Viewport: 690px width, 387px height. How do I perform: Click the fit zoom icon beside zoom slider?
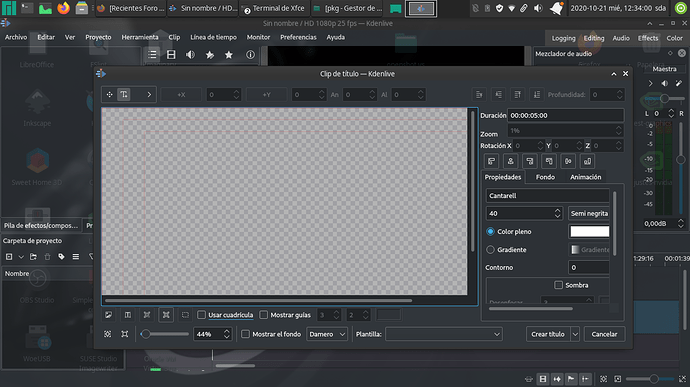(107, 334)
